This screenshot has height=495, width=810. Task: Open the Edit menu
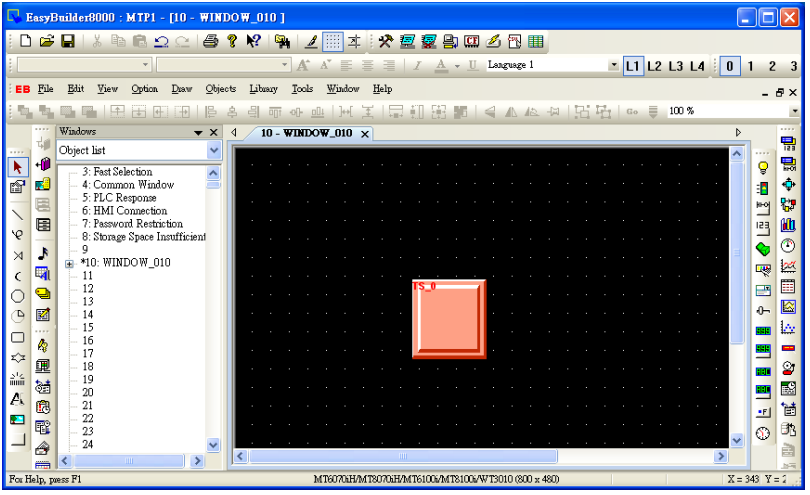coord(75,89)
